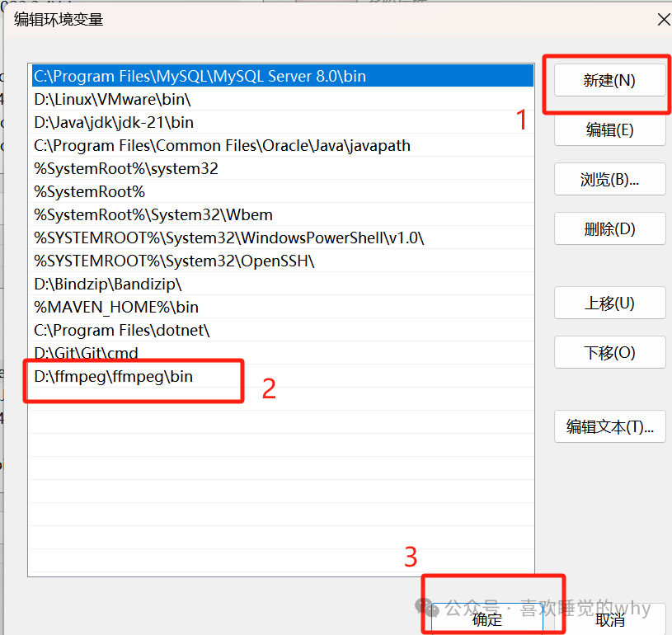Screen dimensions: 672x635
Task: Select the C:\Program Files\dotnet\ entry
Action: 283,331
